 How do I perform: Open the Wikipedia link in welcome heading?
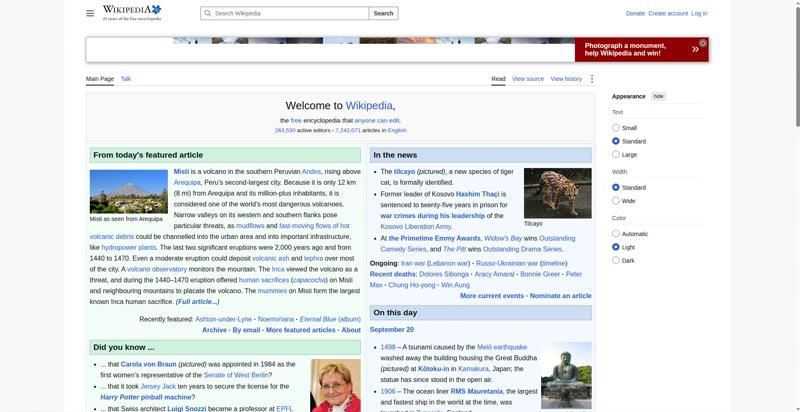369,106
